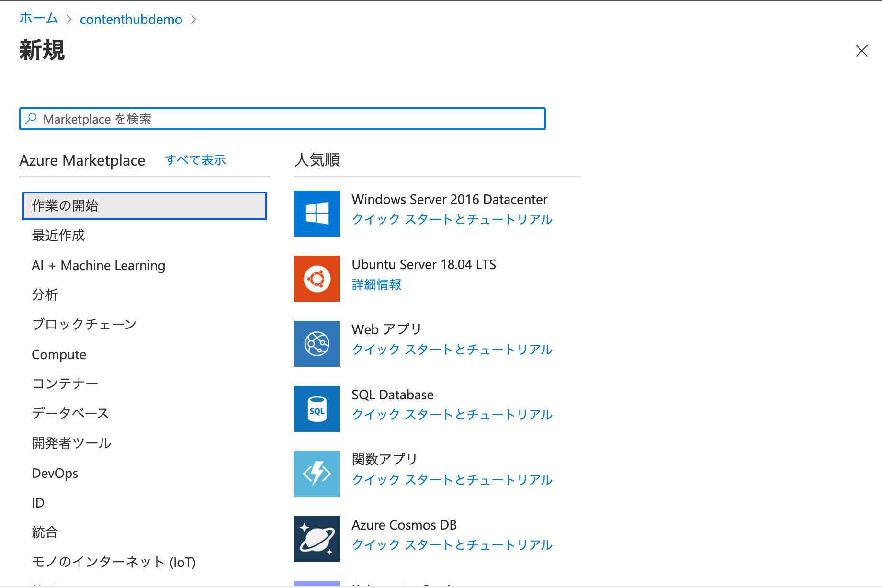Click the Web アプリ globe icon

(x=317, y=344)
